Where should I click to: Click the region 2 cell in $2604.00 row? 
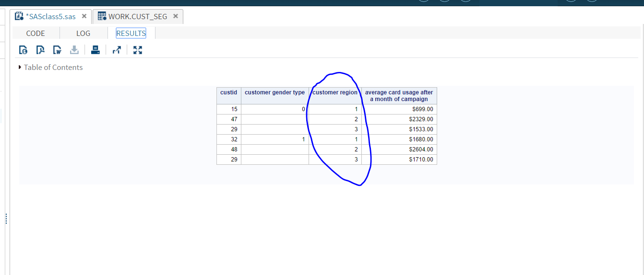tap(335, 149)
